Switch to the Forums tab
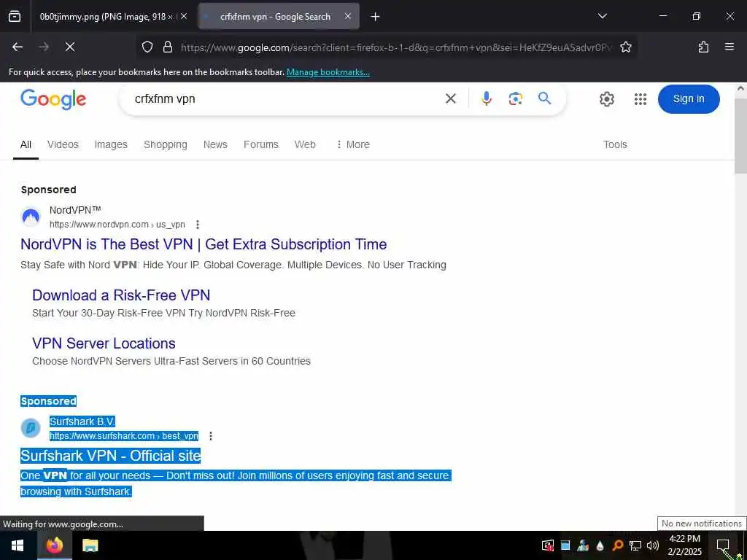747x560 pixels. [x=261, y=144]
